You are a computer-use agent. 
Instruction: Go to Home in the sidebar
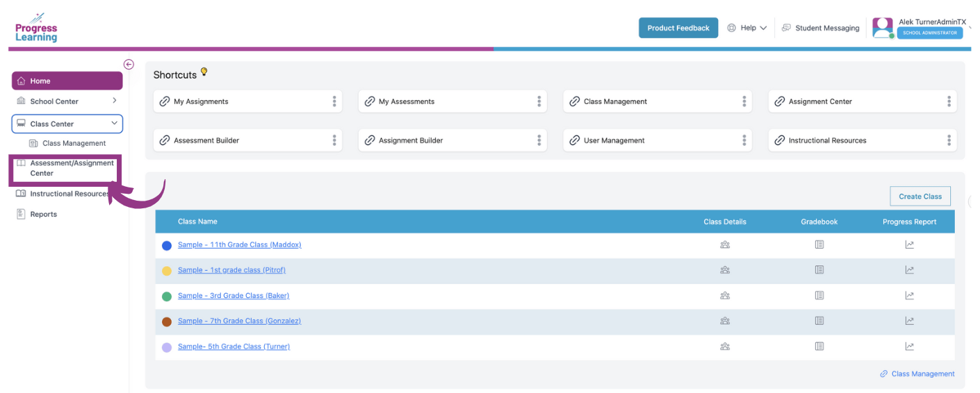67,81
